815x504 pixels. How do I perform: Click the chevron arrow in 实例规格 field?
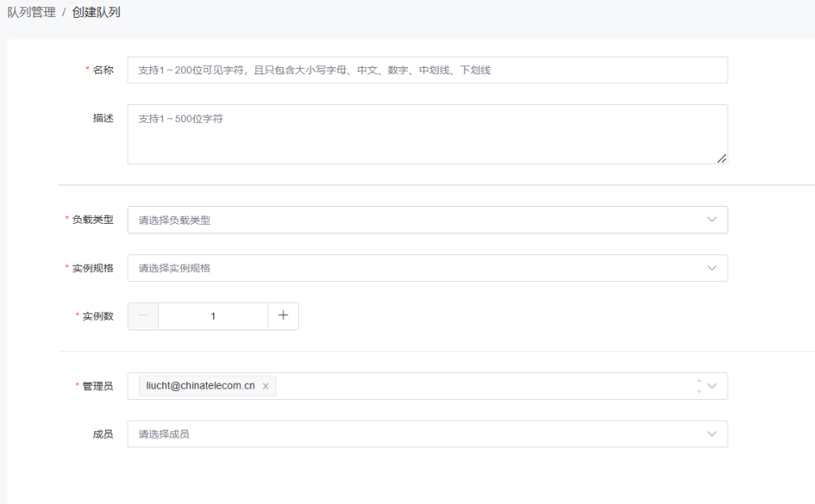coord(712,268)
